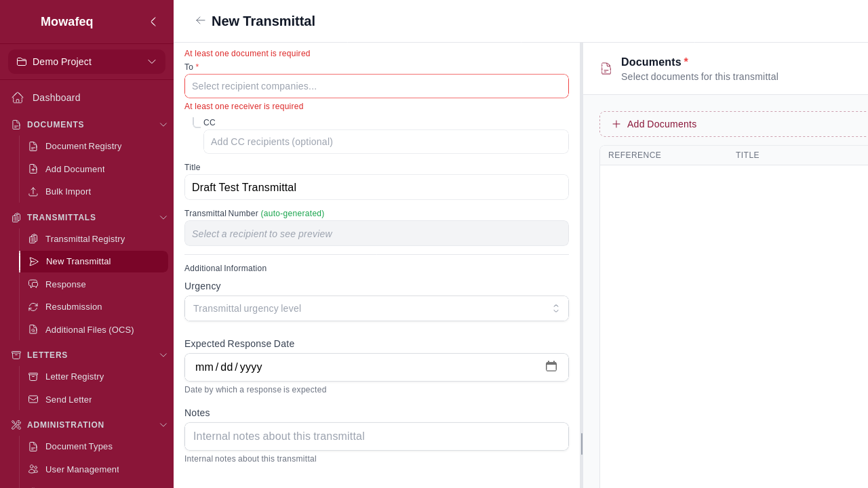Select the Resubmission icon
Screen dimensions: 868x488
[33, 306]
